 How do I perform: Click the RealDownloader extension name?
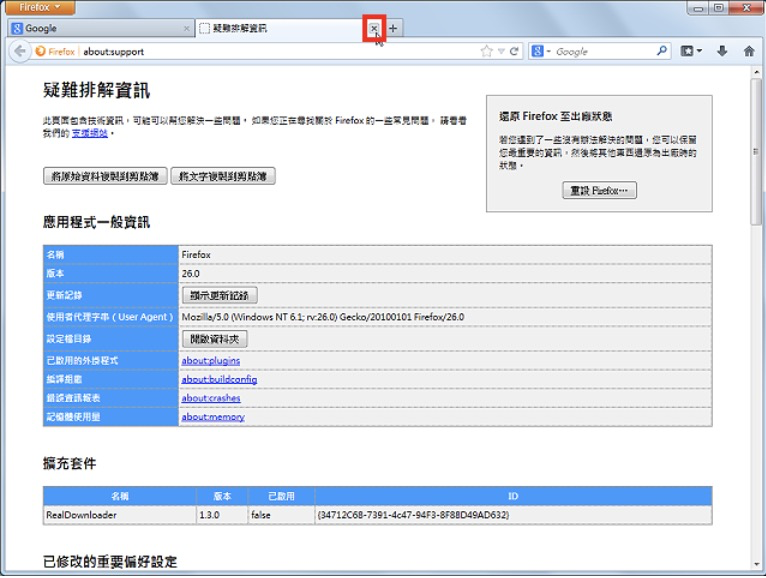click(81, 515)
